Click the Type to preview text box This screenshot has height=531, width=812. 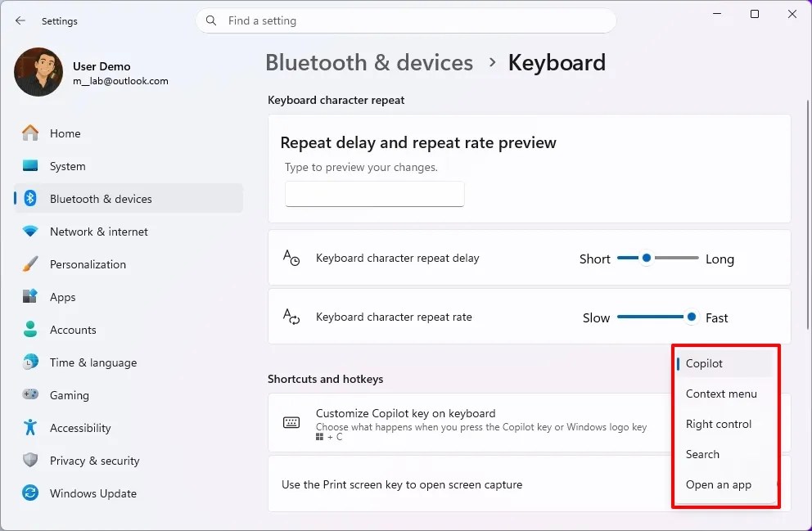[x=374, y=194]
